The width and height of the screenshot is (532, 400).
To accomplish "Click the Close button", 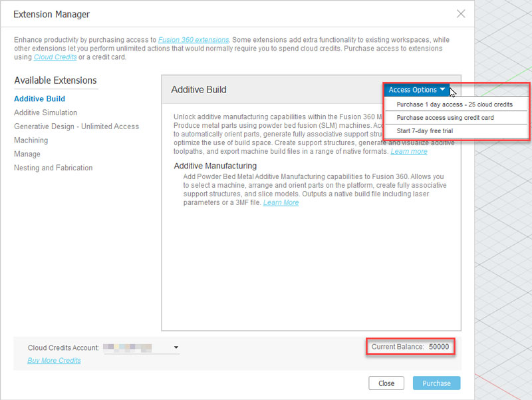I will point(386,383).
